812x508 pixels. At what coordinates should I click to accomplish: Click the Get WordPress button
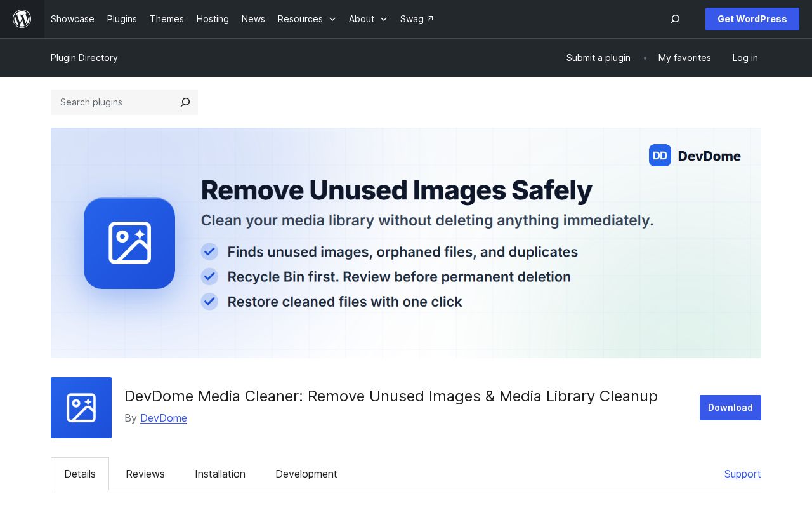(x=752, y=19)
